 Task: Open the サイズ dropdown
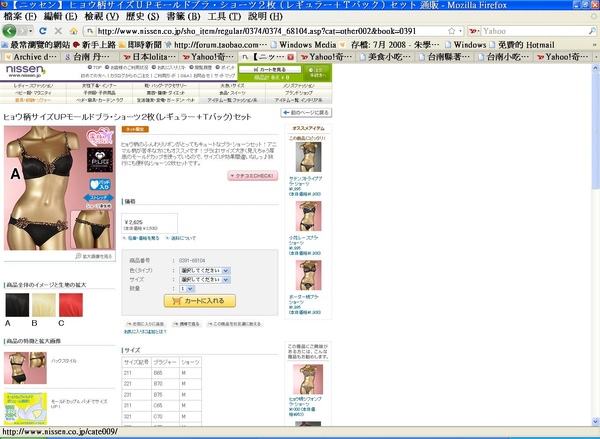(204, 280)
